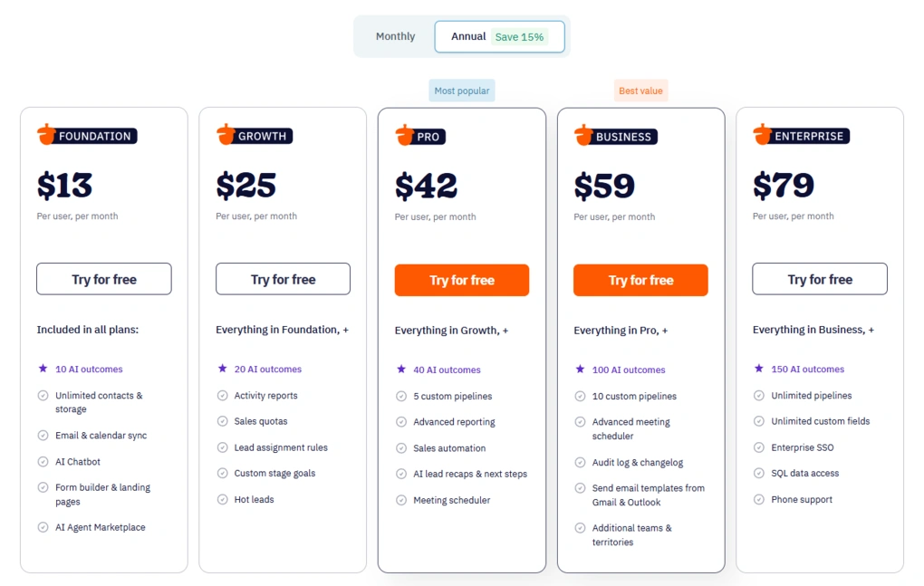Click the acorn icon on the Business plan
The height and width of the screenshot is (586, 924).
click(583, 135)
